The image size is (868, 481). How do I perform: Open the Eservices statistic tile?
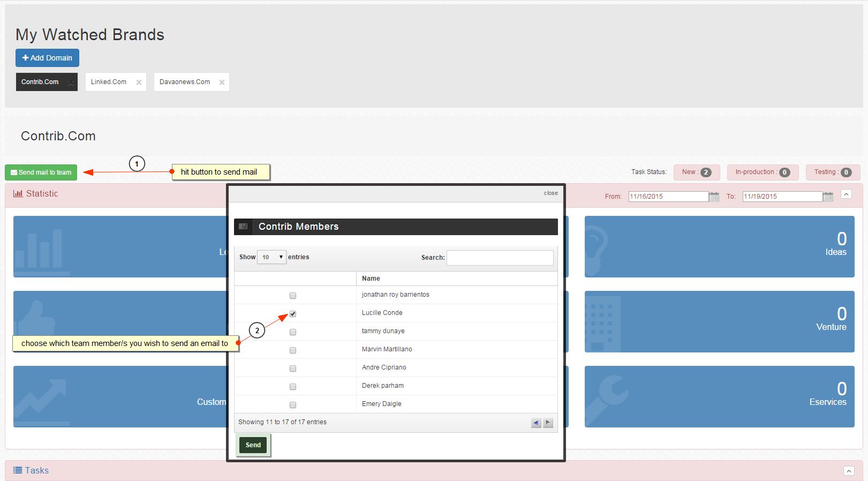pos(719,396)
